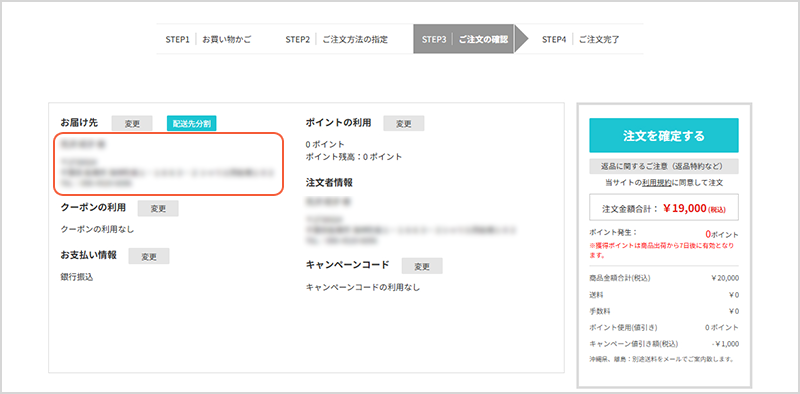The height and width of the screenshot is (394, 800).
Task: Go to STEP1 お買い物かご
Action: point(208,39)
